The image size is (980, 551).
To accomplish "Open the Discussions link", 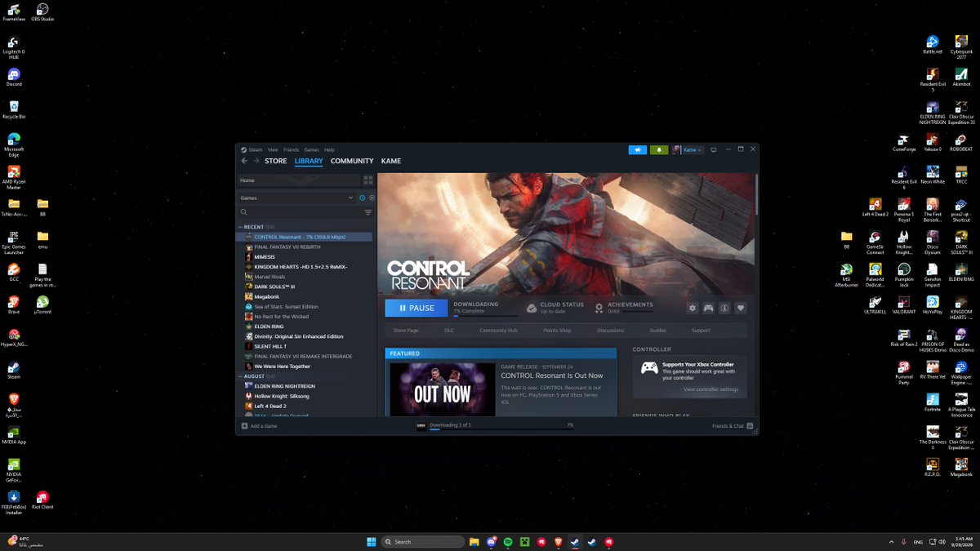I will point(611,331).
